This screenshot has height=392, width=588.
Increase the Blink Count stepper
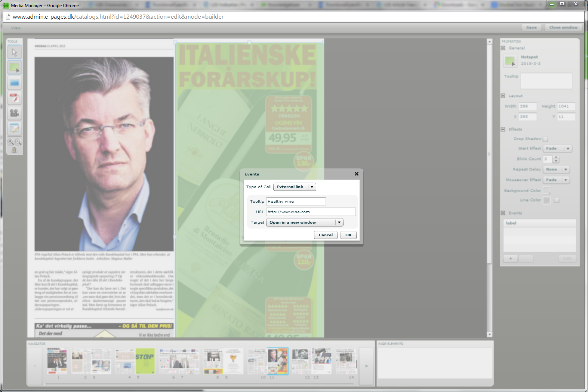tap(556, 157)
